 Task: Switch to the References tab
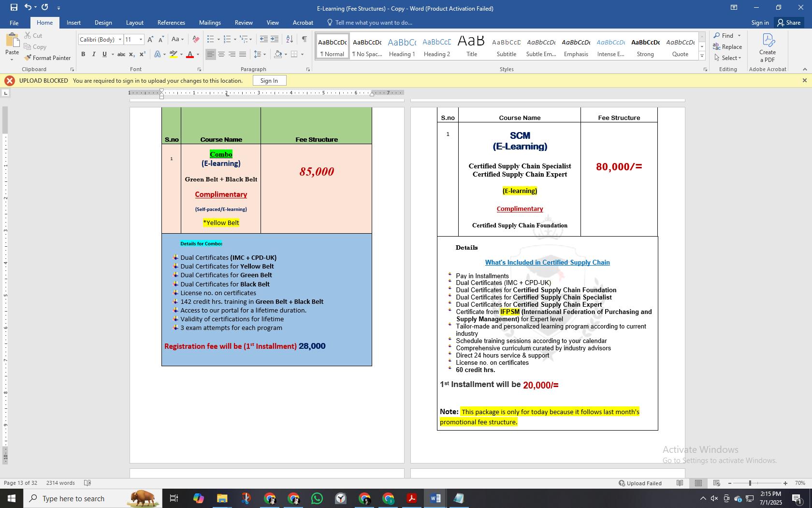coord(171,23)
